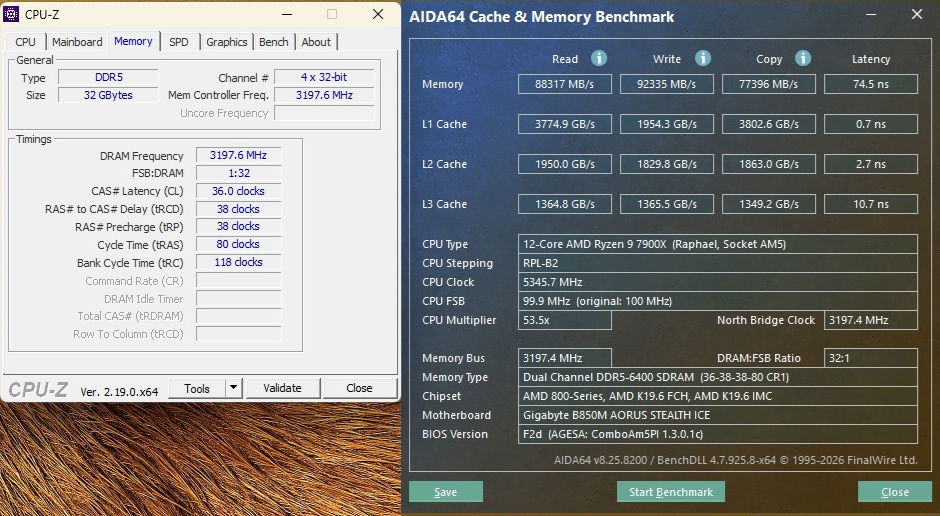Open the Tools dropdown arrow in CPU-Z
Screen dimensions: 940x516
(x=234, y=388)
